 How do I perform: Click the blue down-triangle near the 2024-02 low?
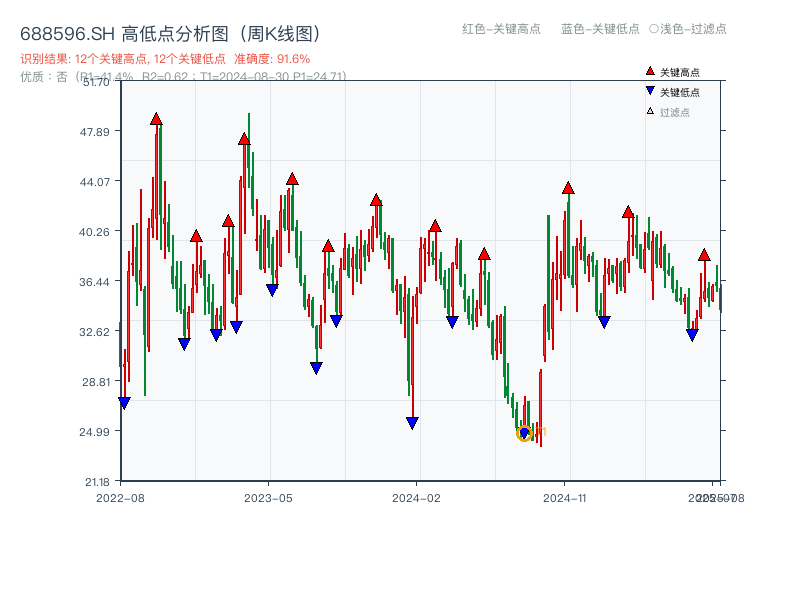click(413, 423)
